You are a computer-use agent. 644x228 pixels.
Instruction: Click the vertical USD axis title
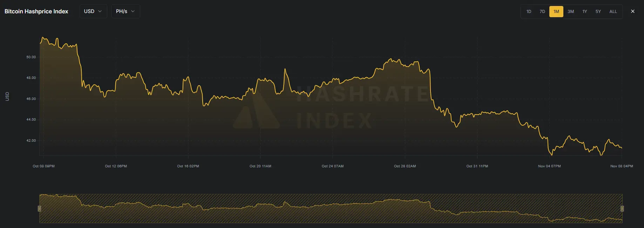tap(7, 96)
